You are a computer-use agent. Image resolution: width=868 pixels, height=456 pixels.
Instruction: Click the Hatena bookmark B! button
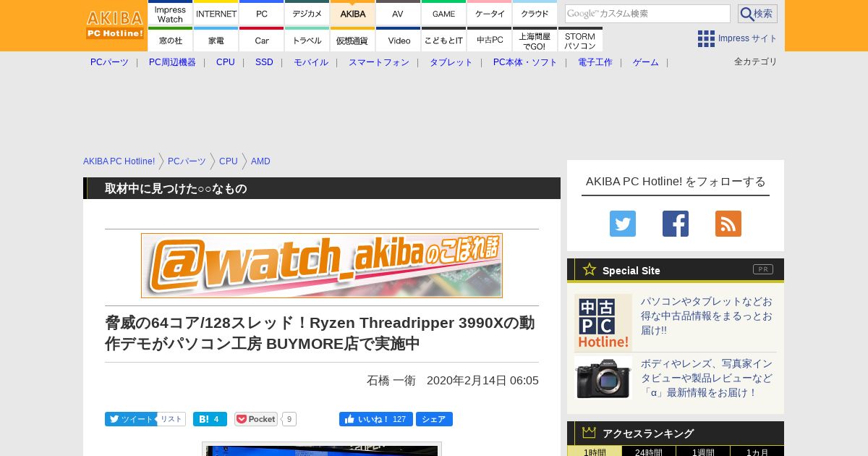[x=210, y=419]
